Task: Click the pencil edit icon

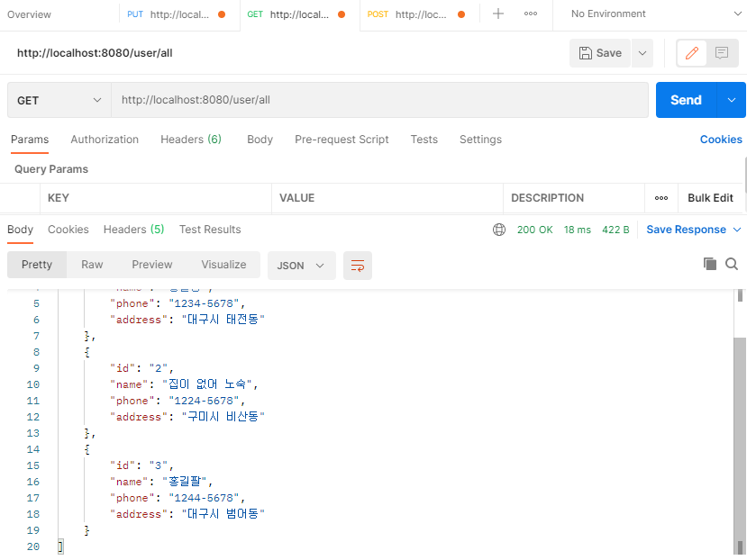Action: [692, 53]
